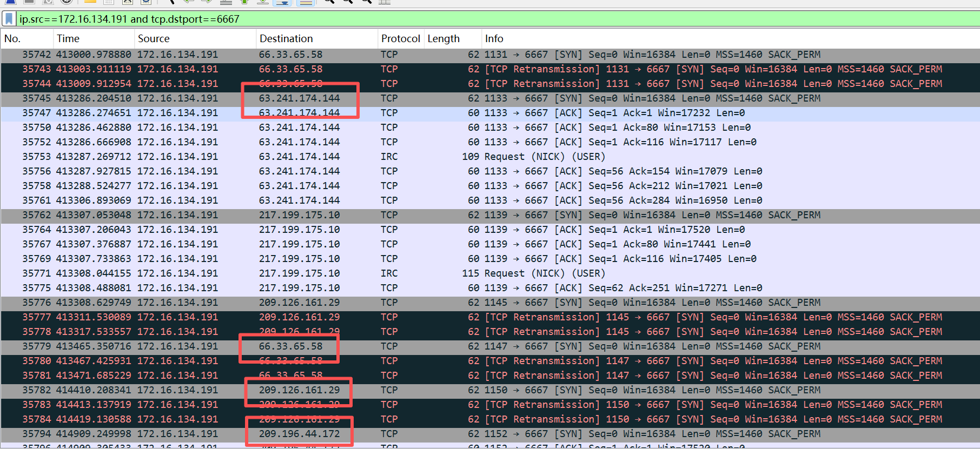Click time 413317.533557 of packet 35778
Viewport: 980px width, 449px height.
pos(94,332)
